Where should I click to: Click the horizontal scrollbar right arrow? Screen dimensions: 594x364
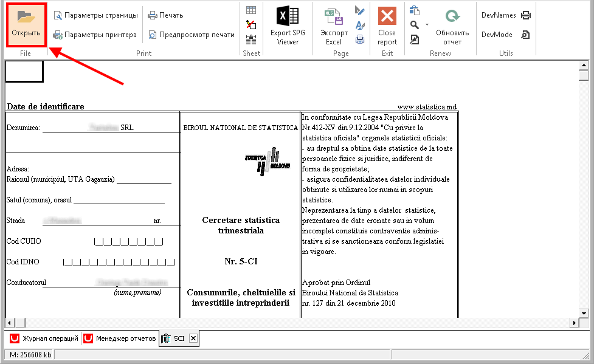pos(575,323)
